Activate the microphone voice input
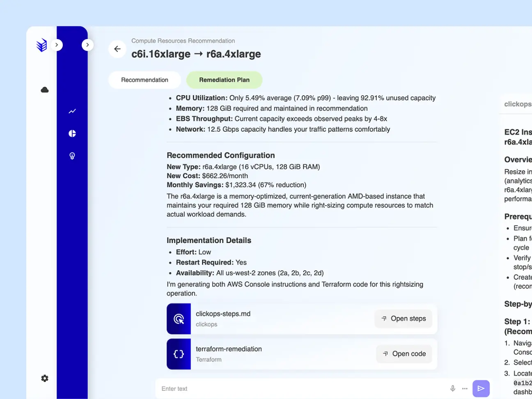The image size is (532, 399). coord(452,388)
